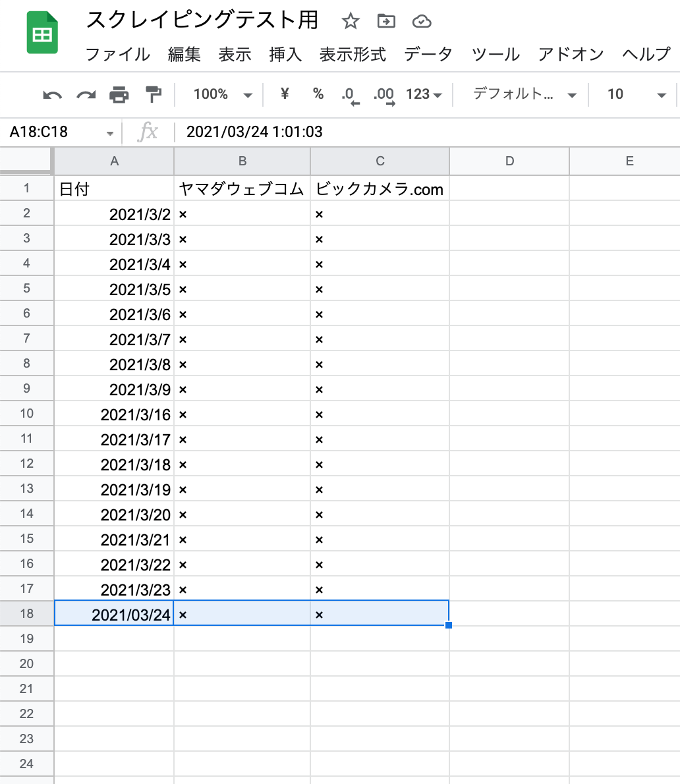Open 123 number formats dropdown
Viewport: 680px width, 784px height.
click(424, 94)
